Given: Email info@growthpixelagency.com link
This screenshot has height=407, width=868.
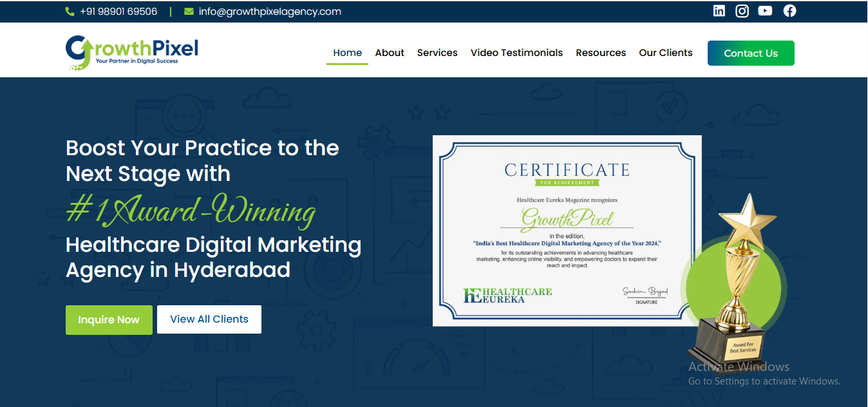Looking at the screenshot, I should pos(270,12).
